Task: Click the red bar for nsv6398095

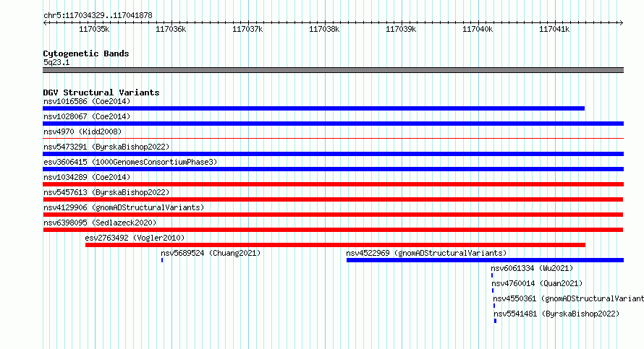Action: [333, 230]
